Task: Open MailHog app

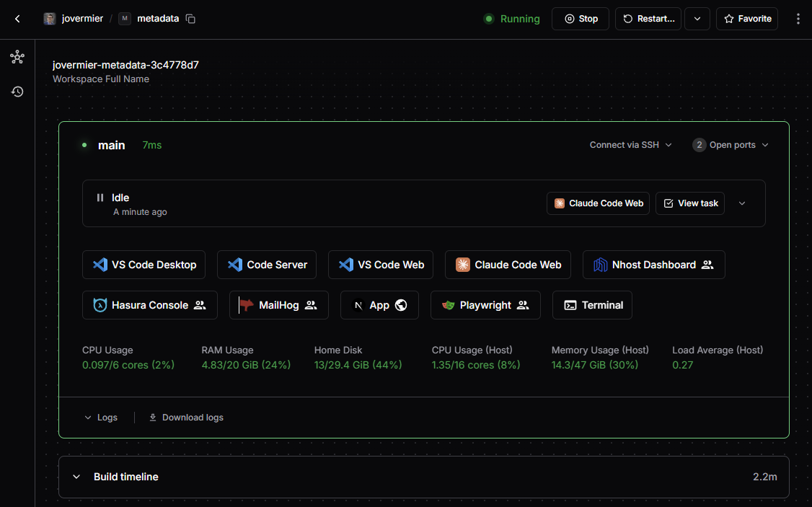Action: (278, 305)
